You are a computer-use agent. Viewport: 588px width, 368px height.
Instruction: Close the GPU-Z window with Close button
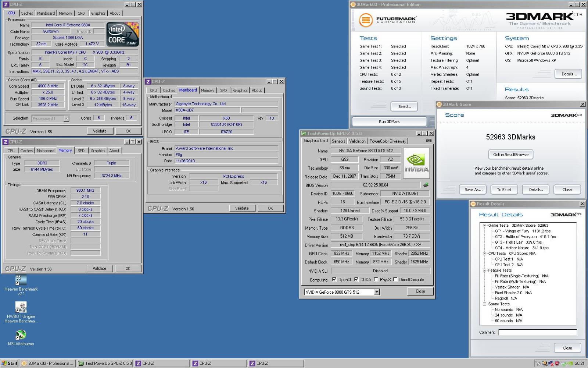pos(420,291)
